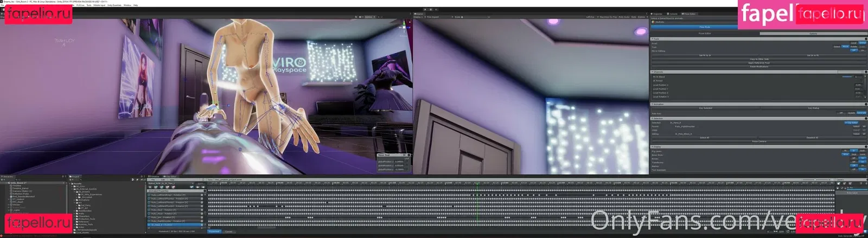This screenshot has height=238, width=868.
Task: Turn Auto Key to Off
Action: coord(841,113)
